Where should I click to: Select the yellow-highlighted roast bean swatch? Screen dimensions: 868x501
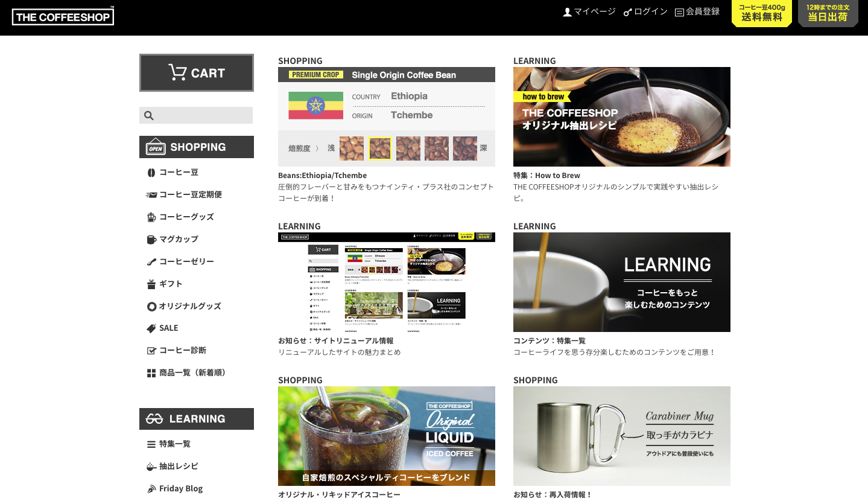point(380,148)
